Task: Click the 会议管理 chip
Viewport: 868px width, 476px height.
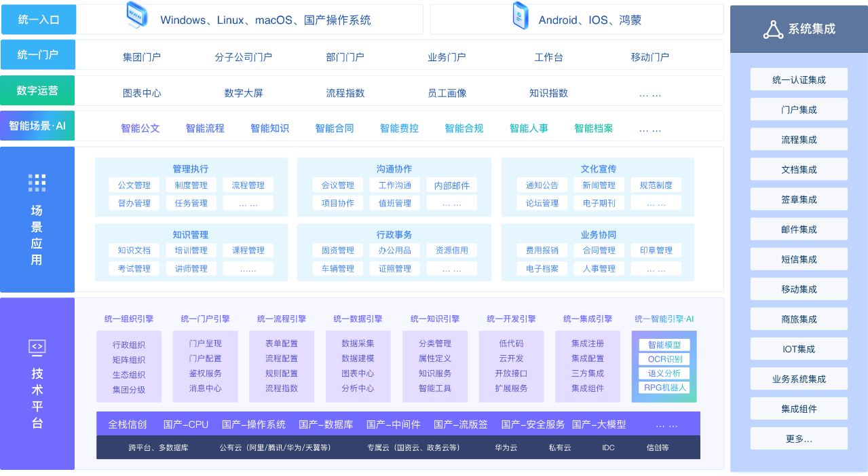Action: click(338, 185)
